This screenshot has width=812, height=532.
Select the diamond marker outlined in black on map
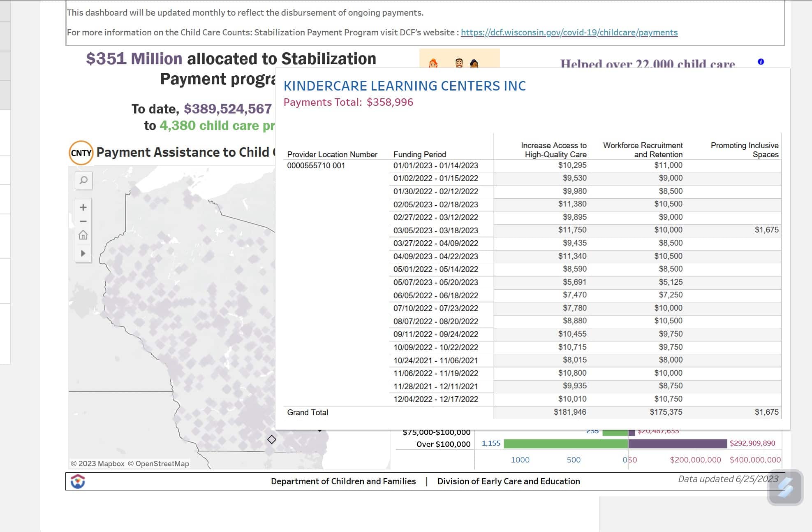pyautogui.click(x=272, y=439)
